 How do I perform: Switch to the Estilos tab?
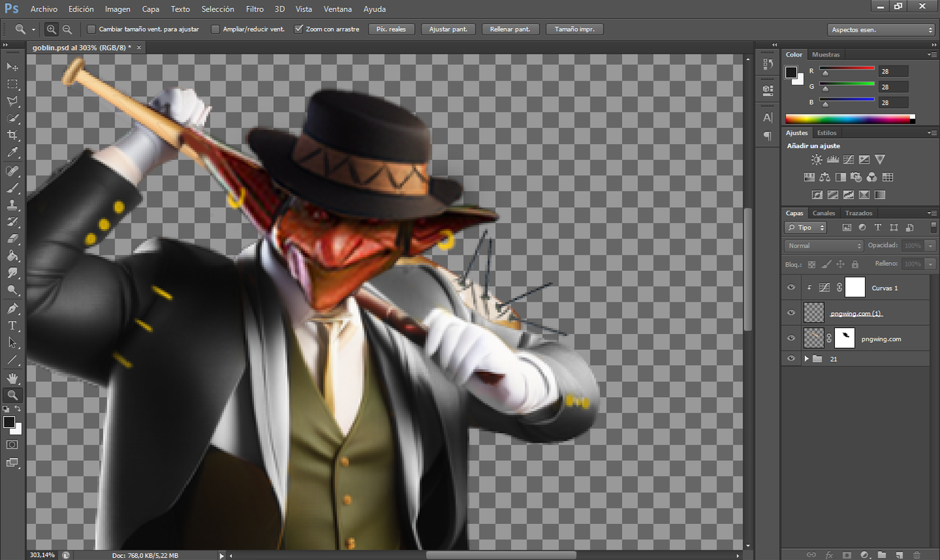827,133
